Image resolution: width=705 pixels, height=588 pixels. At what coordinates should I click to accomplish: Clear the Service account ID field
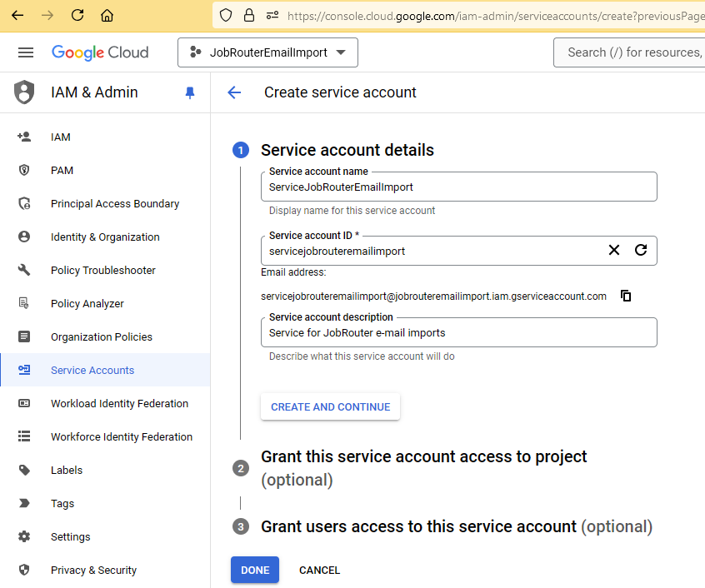click(x=614, y=250)
